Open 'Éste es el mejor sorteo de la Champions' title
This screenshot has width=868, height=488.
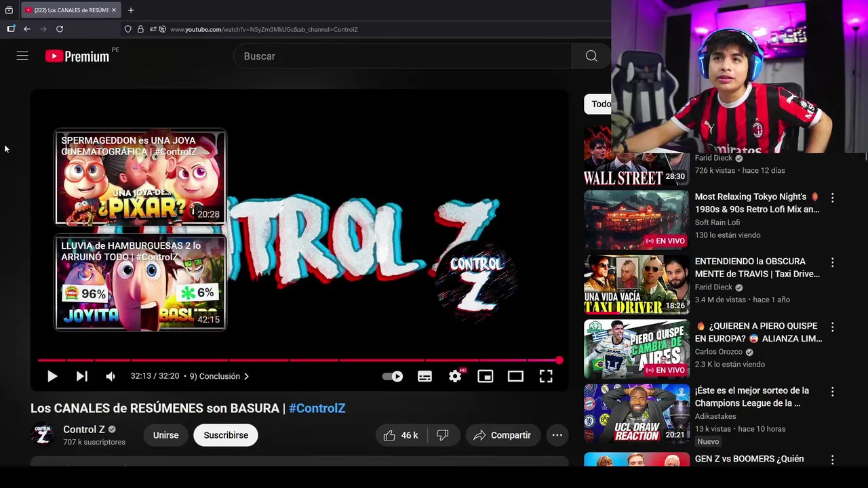(x=751, y=396)
